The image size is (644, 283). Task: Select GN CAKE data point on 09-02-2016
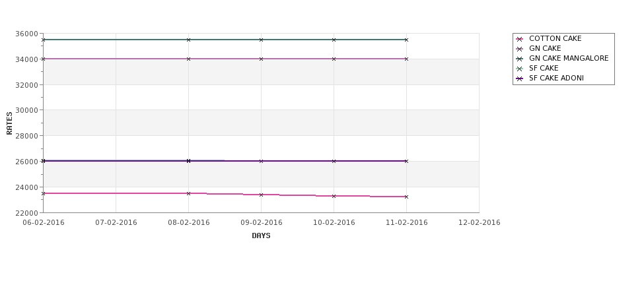pyautogui.click(x=261, y=59)
